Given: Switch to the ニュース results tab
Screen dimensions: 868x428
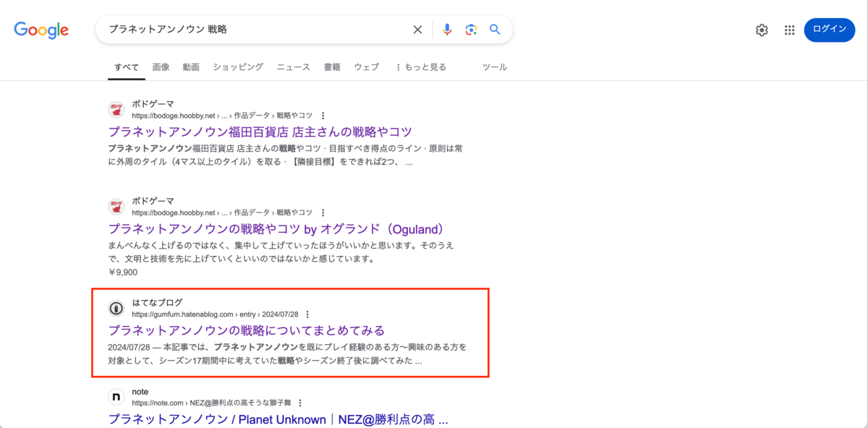Looking at the screenshot, I should 292,67.
